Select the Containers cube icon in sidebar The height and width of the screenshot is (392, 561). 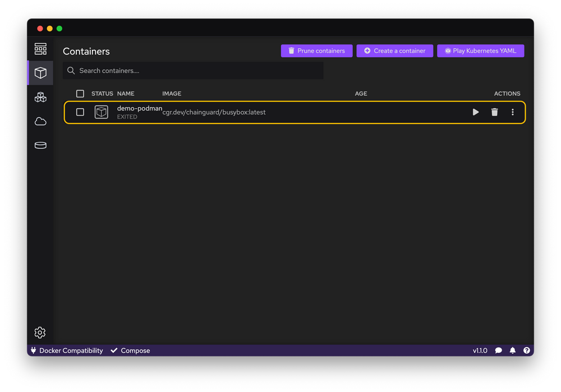tap(40, 73)
